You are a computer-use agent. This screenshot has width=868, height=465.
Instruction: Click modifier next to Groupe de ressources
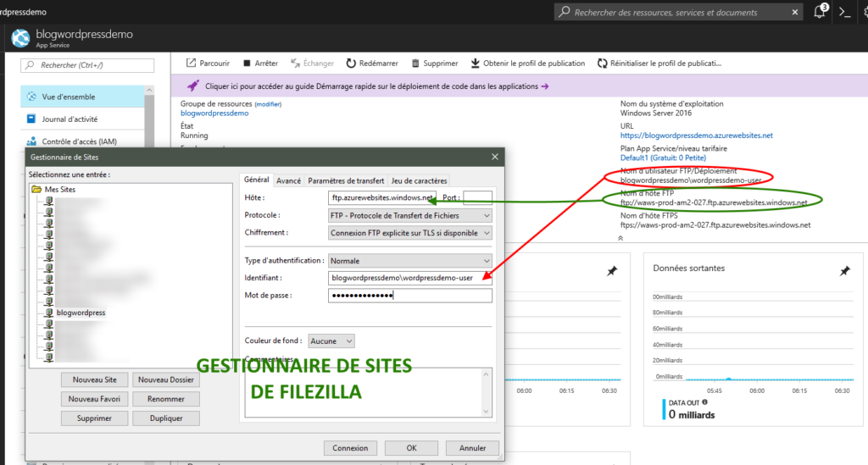pyautogui.click(x=268, y=104)
